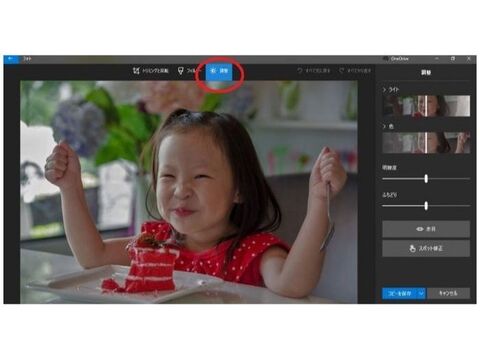Image resolution: width=480 pixels, height=360 pixels.
Task: Click the photo of the girl in the editor
Action: tap(189, 192)
